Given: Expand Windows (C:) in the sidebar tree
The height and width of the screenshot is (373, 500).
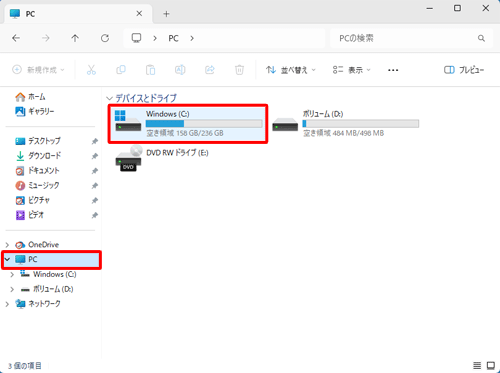Looking at the screenshot, I should click(12, 274).
